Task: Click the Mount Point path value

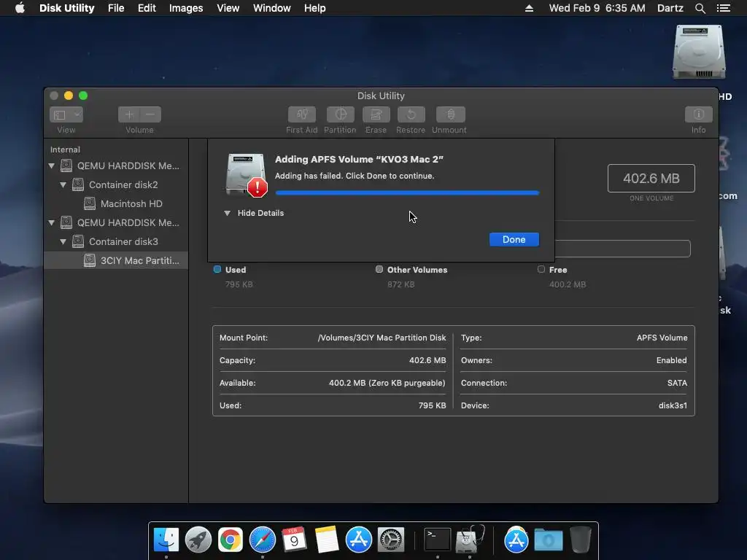Action: click(382, 338)
